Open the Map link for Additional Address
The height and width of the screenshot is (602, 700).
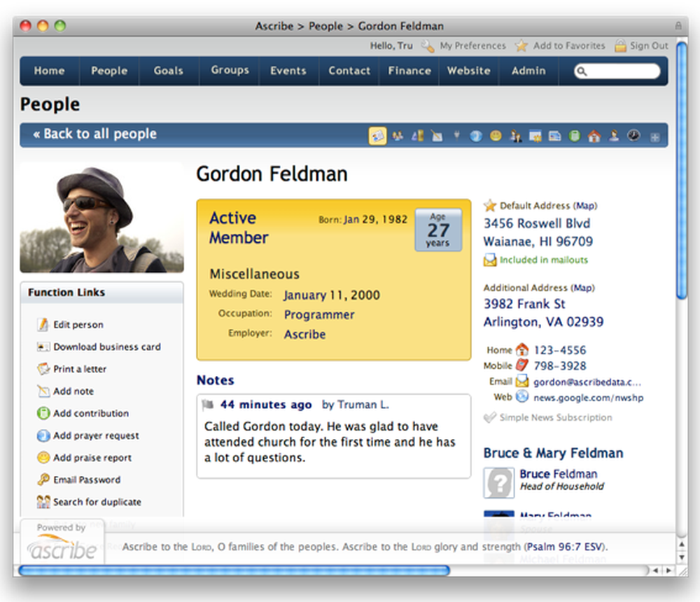[x=583, y=288]
